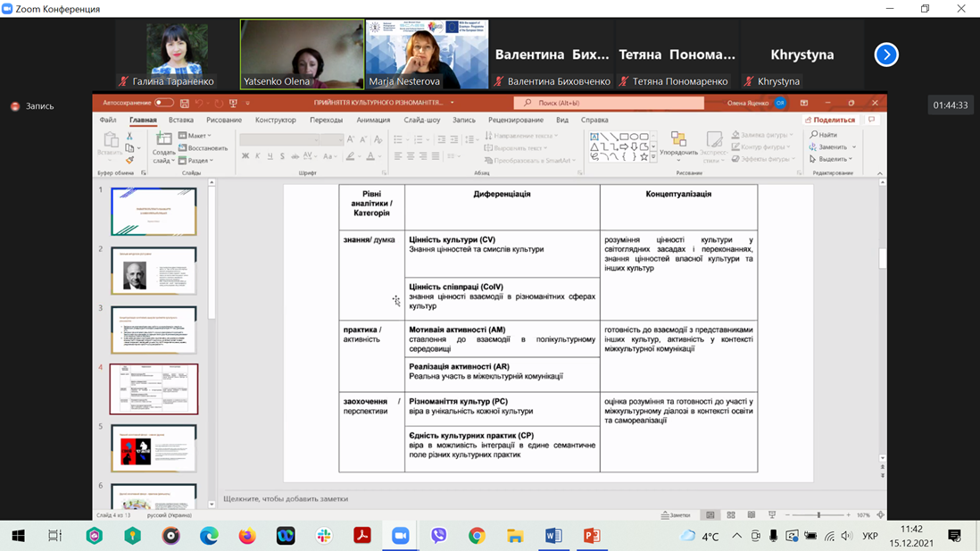Click next arrow in Zoom participant strip
980x551 pixels.
pyautogui.click(x=885, y=55)
